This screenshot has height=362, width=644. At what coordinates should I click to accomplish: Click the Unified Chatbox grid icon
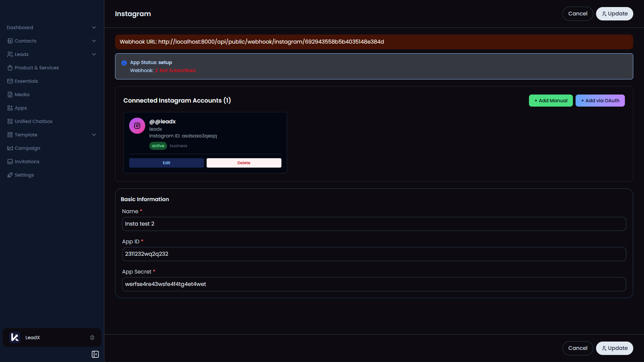tap(10, 121)
